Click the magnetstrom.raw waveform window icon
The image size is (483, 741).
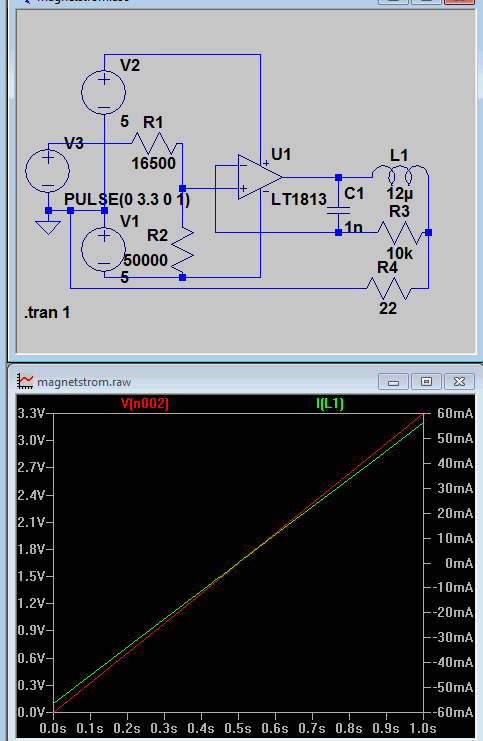(x=25, y=381)
